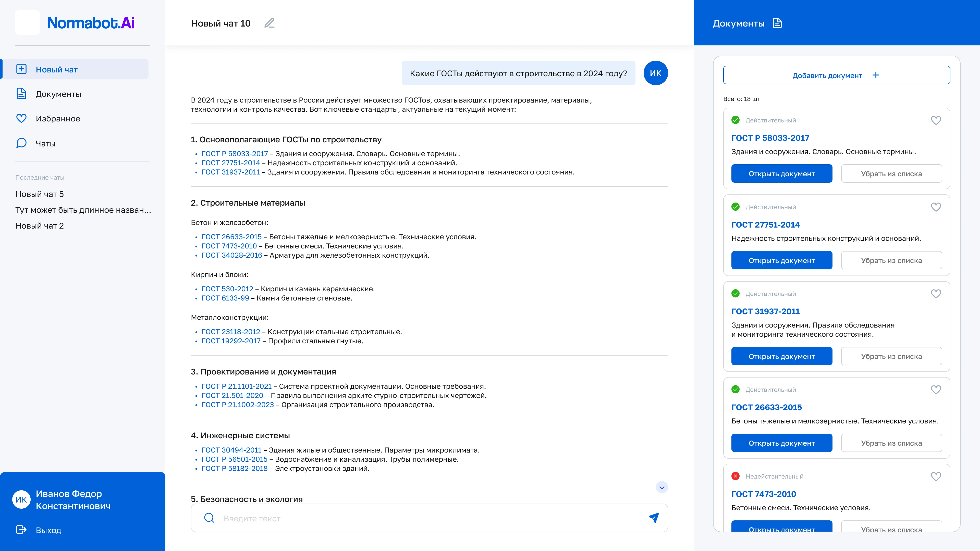
Task: Click red invalid status icon of ГОСТ 7473-2010
Action: (x=735, y=476)
